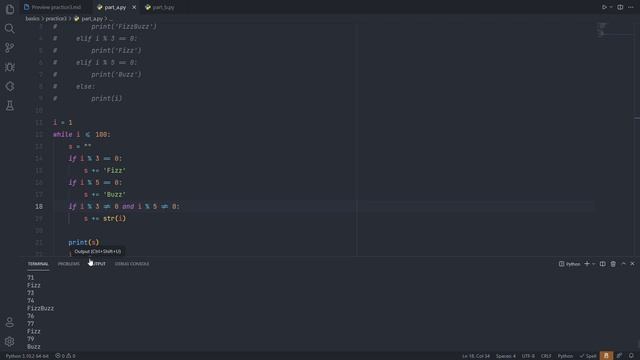Open the editor More Actions ellipsis

[631, 7]
